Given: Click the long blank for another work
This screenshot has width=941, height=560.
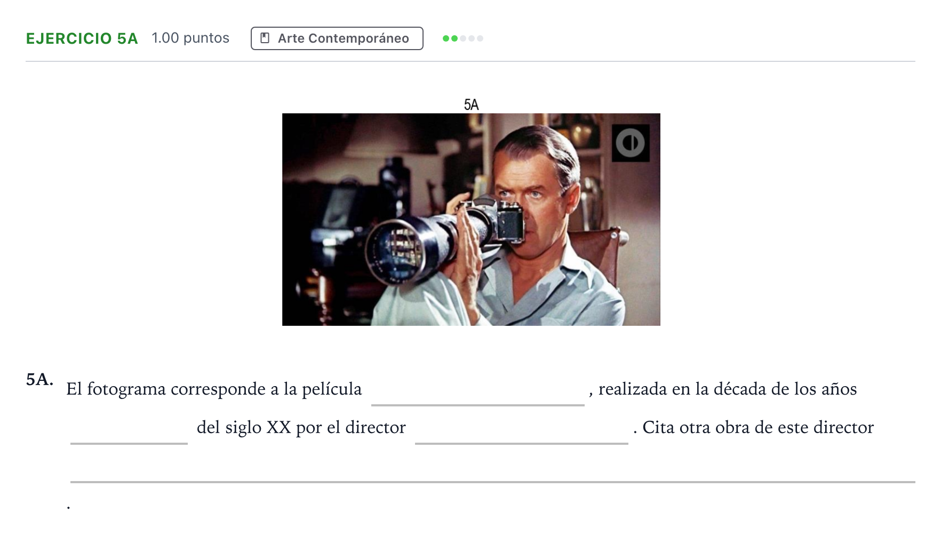Looking at the screenshot, I should 493,467.
